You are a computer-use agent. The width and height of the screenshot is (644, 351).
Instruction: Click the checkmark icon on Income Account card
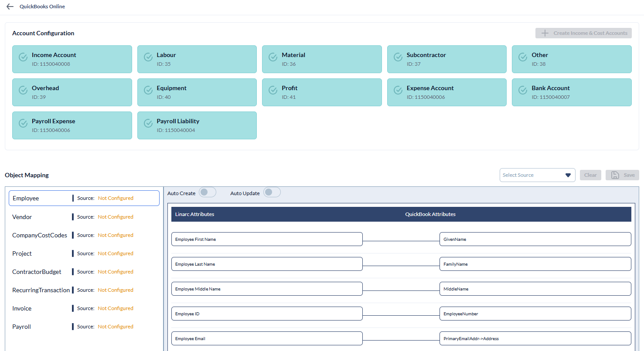pos(23,57)
